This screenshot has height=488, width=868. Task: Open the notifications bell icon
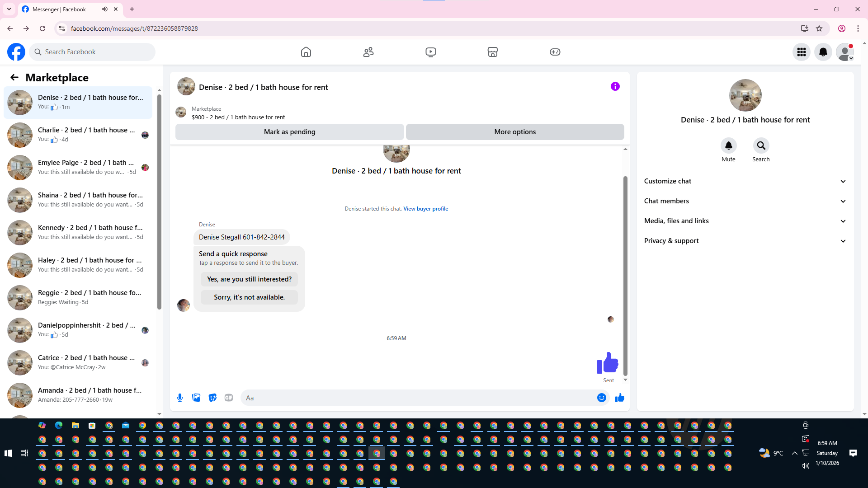click(x=823, y=52)
